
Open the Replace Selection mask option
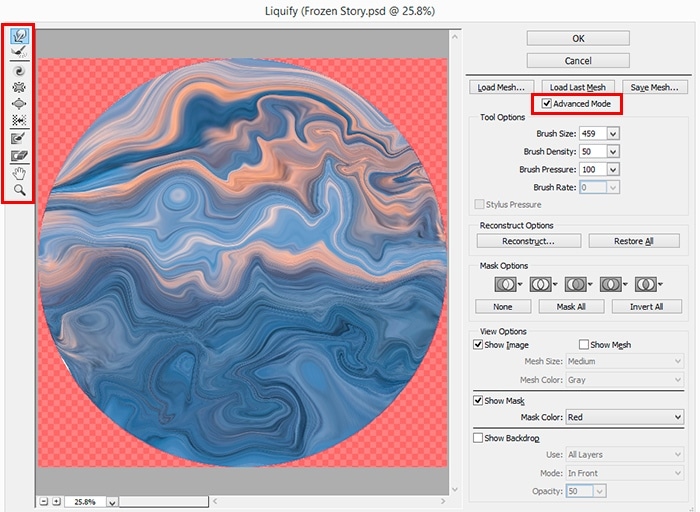coord(508,284)
